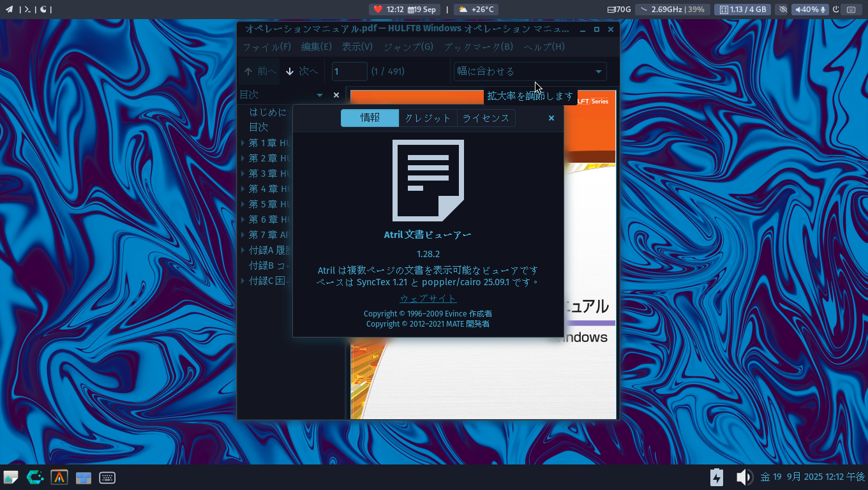The image size is (868, 490).
Task: Open the on-screen keyboard from taskbar
Action: click(x=107, y=477)
